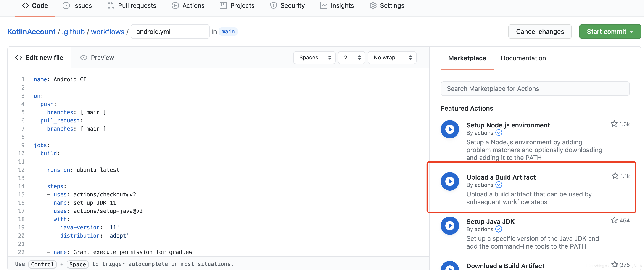Click the verified badge next to Setup Java JDK
The height and width of the screenshot is (270, 644).
[x=499, y=229]
